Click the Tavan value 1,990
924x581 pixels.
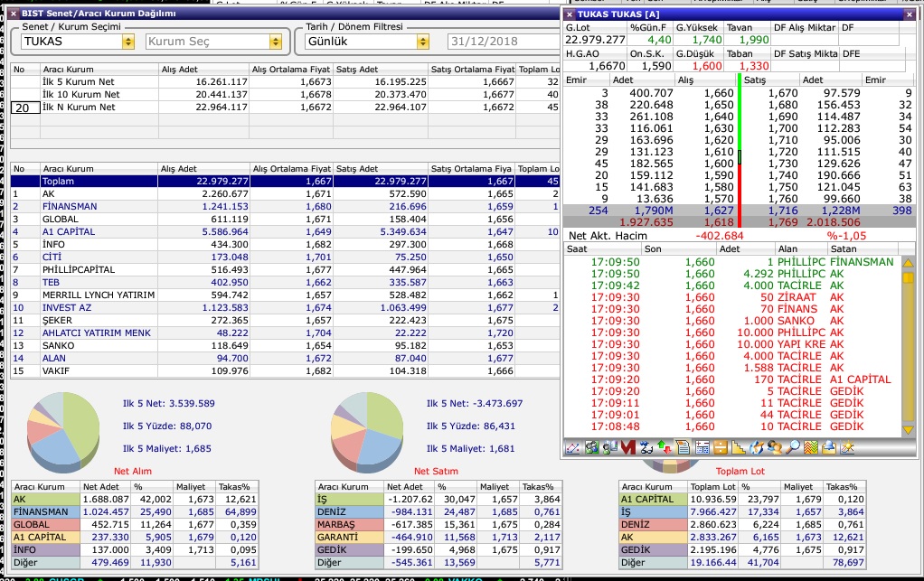[x=754, y=40]
